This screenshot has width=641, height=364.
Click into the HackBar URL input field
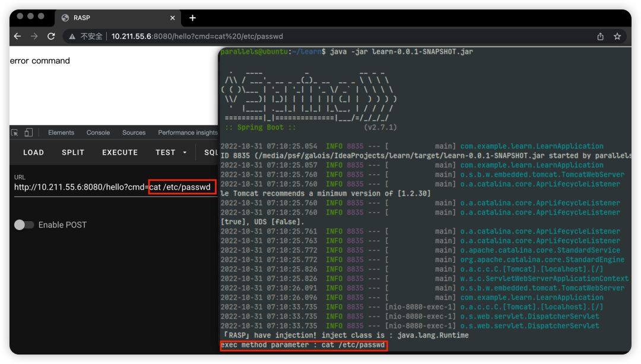115,187
